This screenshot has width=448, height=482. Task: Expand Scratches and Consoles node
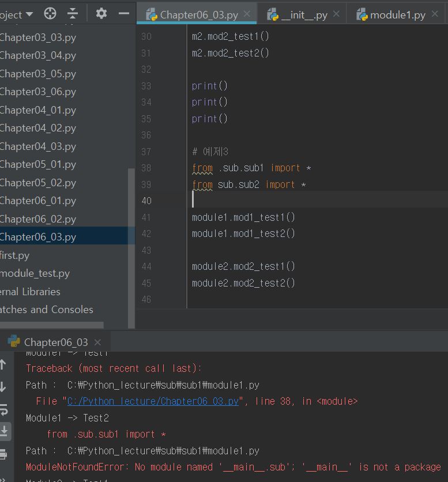pos(46,310)
